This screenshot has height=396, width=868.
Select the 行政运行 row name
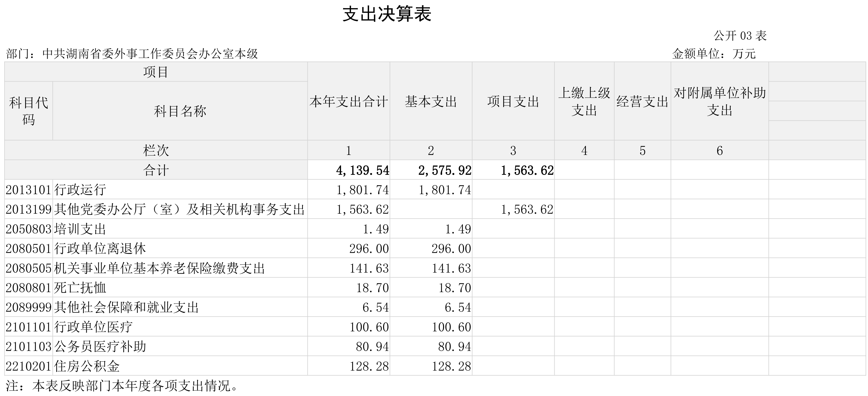click(x=80, y=190)
